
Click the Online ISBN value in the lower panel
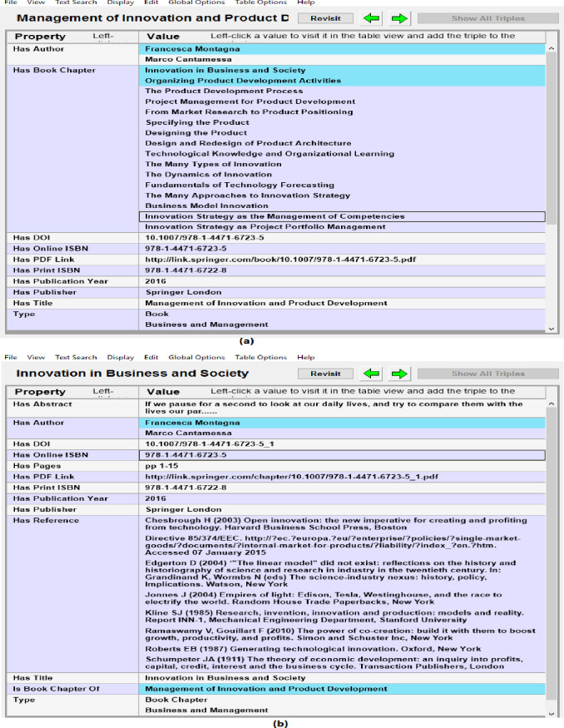(186, 455)
